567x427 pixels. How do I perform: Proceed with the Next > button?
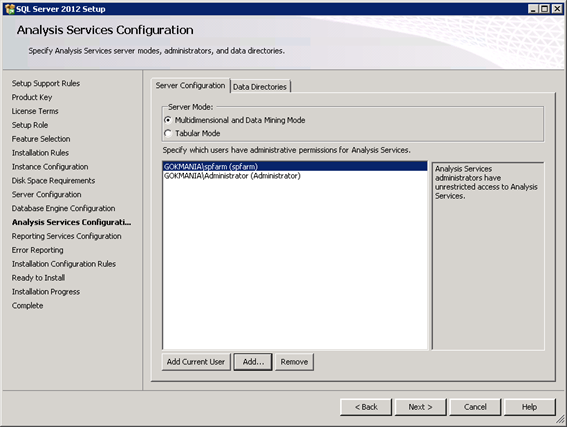[421, 407]
